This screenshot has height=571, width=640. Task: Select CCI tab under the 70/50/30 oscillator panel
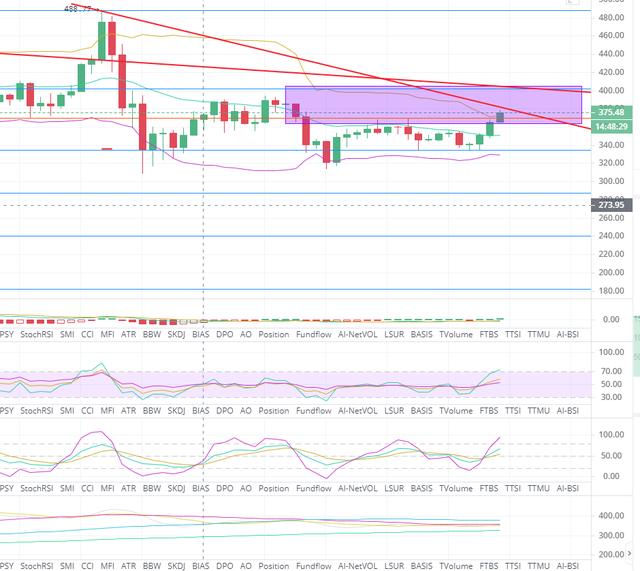tap(87, 411)
